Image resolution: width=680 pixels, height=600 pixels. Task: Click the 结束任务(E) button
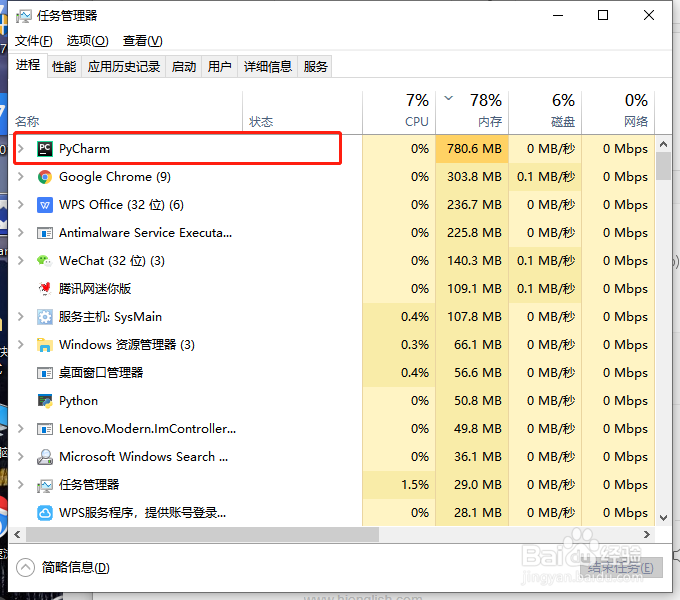[x=621, y=567]
